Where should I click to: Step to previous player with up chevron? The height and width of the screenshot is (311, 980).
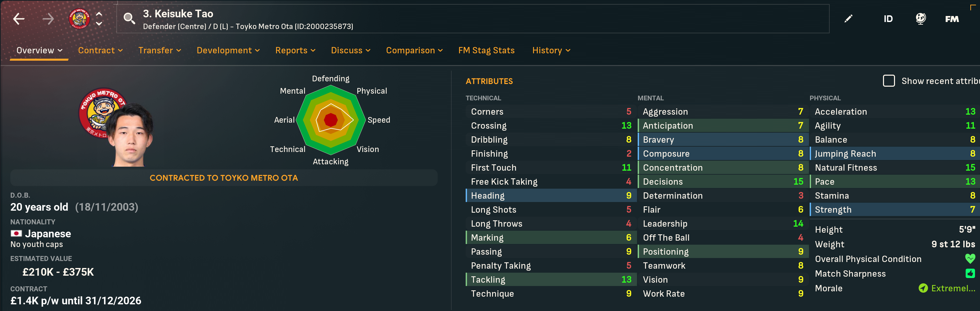99,14
